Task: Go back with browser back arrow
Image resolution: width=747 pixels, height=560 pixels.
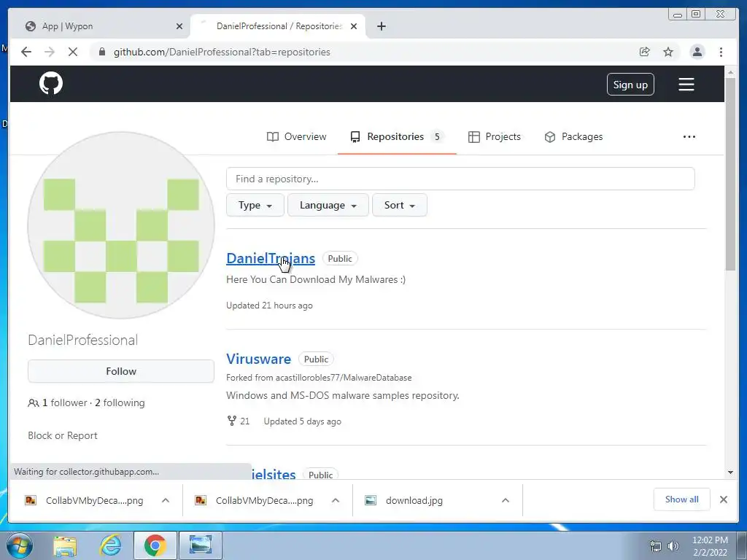Action: click(26, 52)
